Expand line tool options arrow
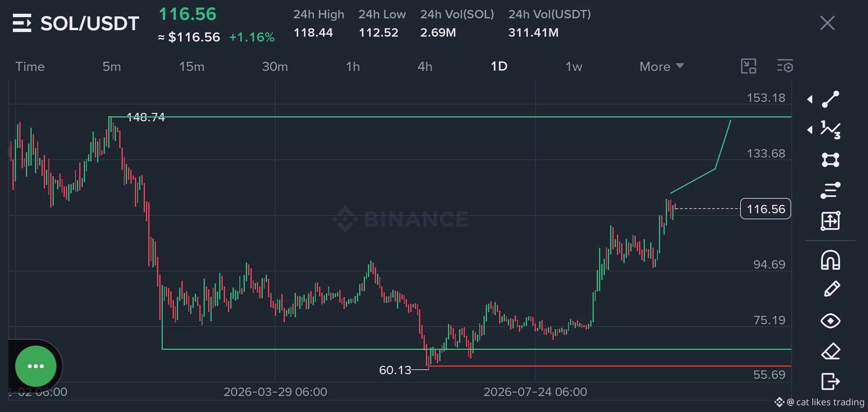868x412 pixels. click(810, 100)
